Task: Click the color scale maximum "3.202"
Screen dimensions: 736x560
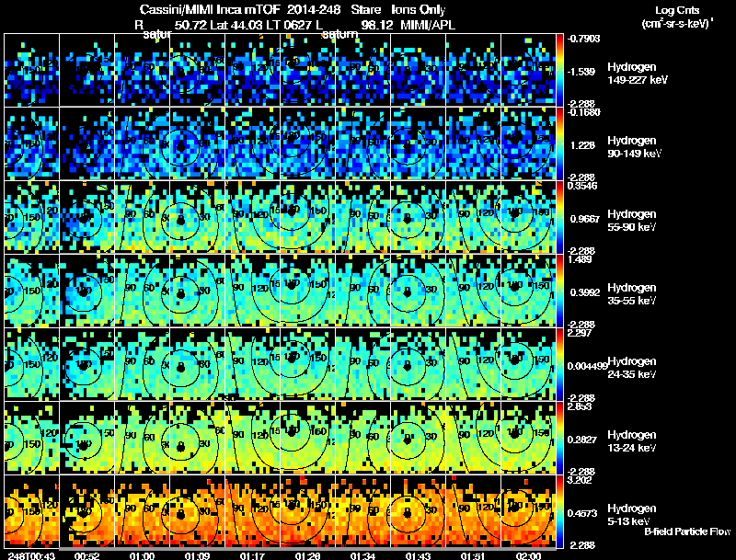Action: (580, 480)
